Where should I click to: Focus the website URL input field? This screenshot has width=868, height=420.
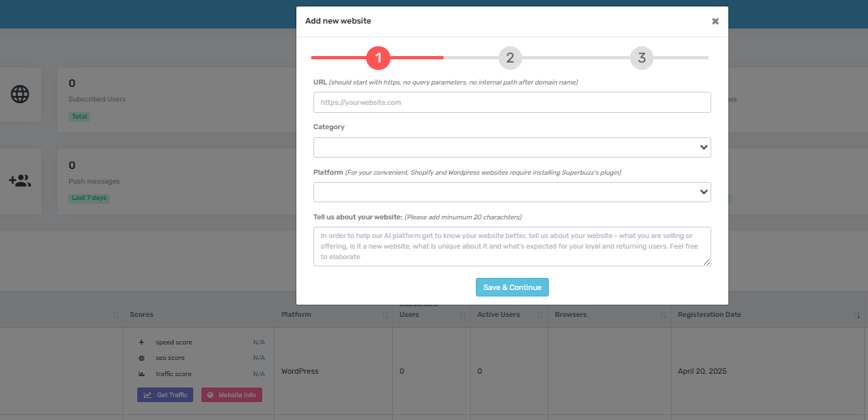[512, 102]
